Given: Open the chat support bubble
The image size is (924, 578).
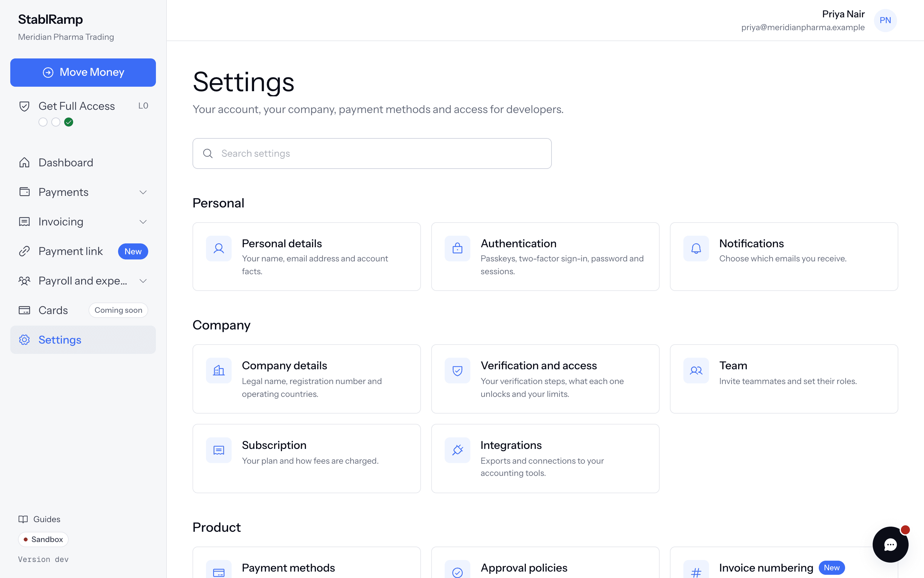Looking at the screenshot, I should [x=890, y=544].
